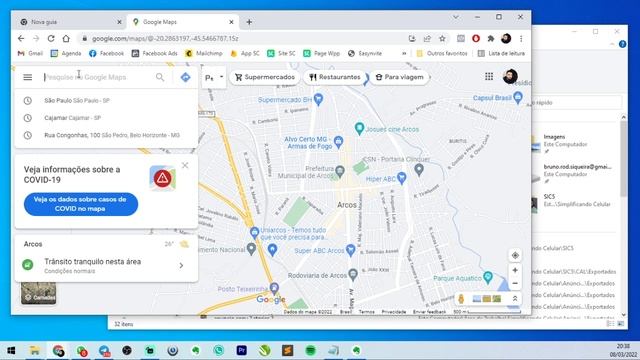
Task: Click the address bar URL
Action: click(x=165, y=38)
